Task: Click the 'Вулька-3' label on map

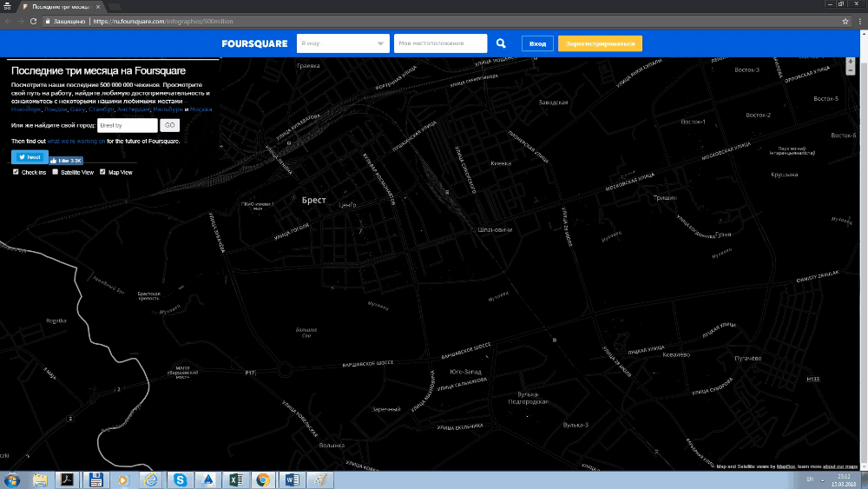Action: tap(575, 425)
